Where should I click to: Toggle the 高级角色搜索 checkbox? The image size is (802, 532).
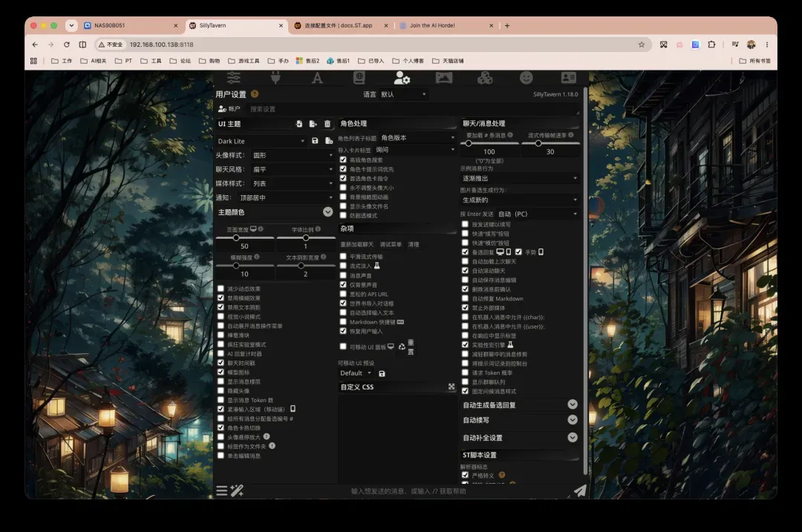(x=343, y=160)
